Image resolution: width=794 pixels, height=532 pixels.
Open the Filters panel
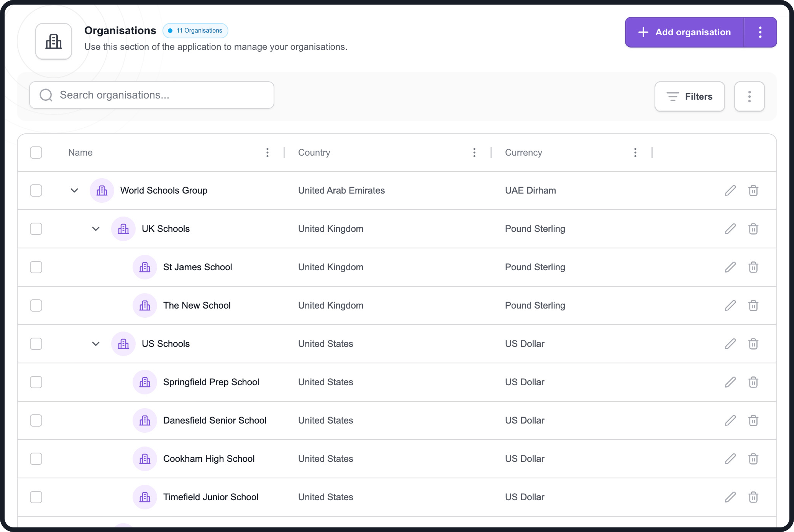(689, 97)
